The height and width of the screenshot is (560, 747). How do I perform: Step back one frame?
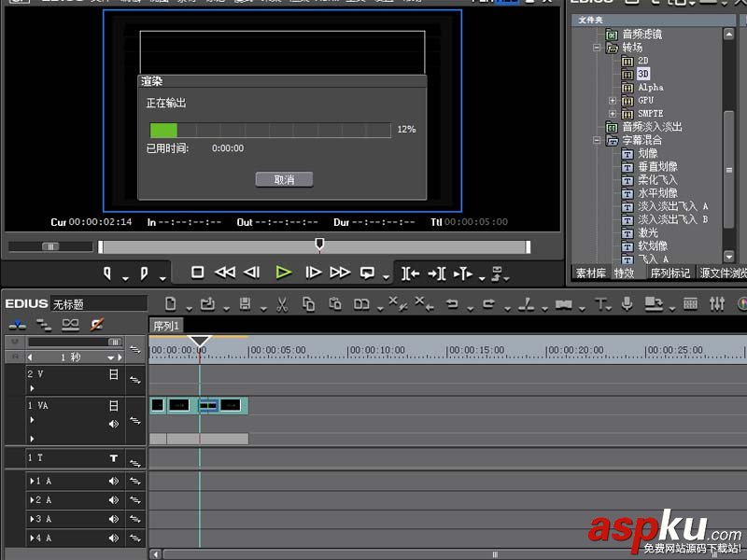(x=252, y=273)
